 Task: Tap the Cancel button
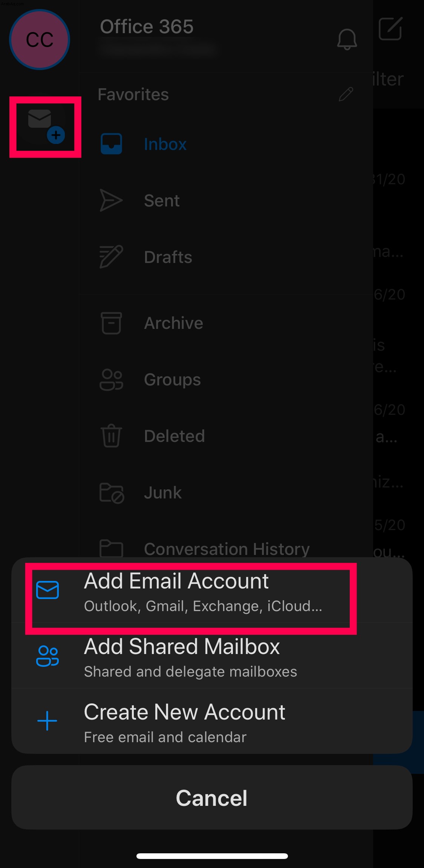coord(212,798)
